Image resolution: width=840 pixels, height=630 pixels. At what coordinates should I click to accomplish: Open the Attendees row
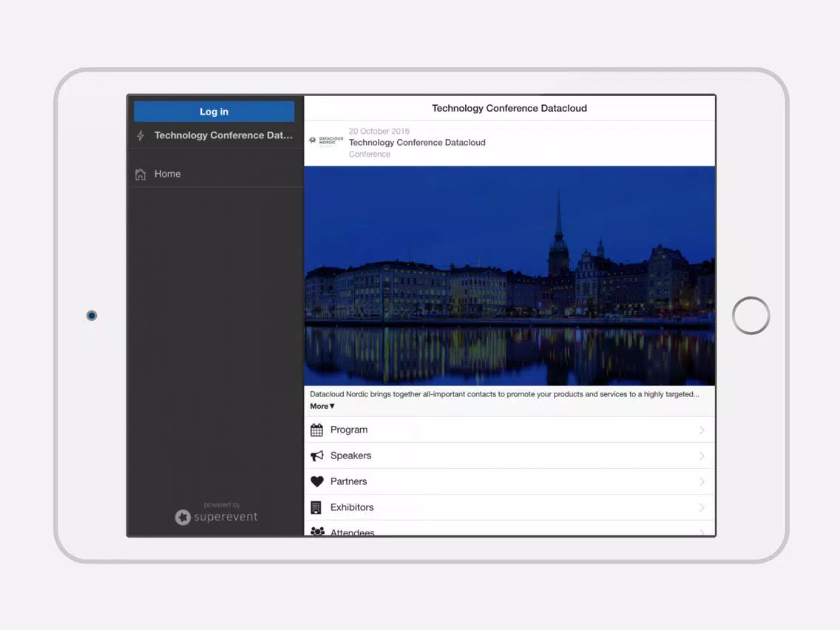click(509, 528)
